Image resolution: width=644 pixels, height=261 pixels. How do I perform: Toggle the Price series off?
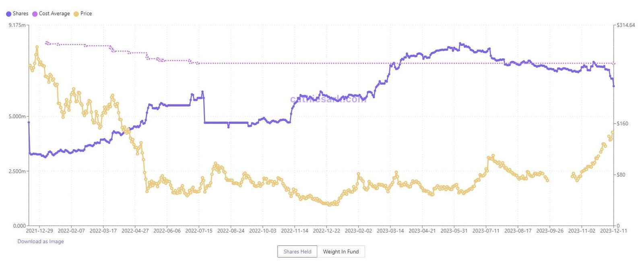(83, 13)
